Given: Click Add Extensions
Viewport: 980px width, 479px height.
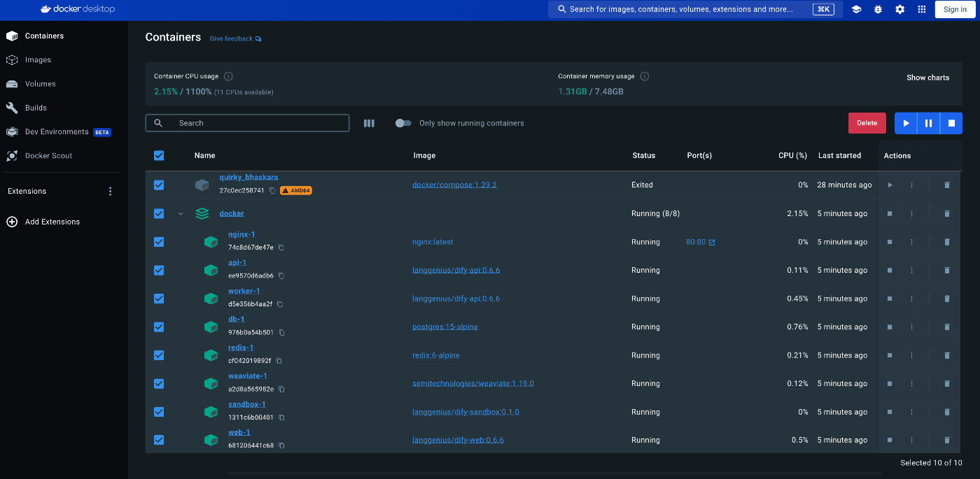Looking at the screenshot, I should [x=43, y=222].
